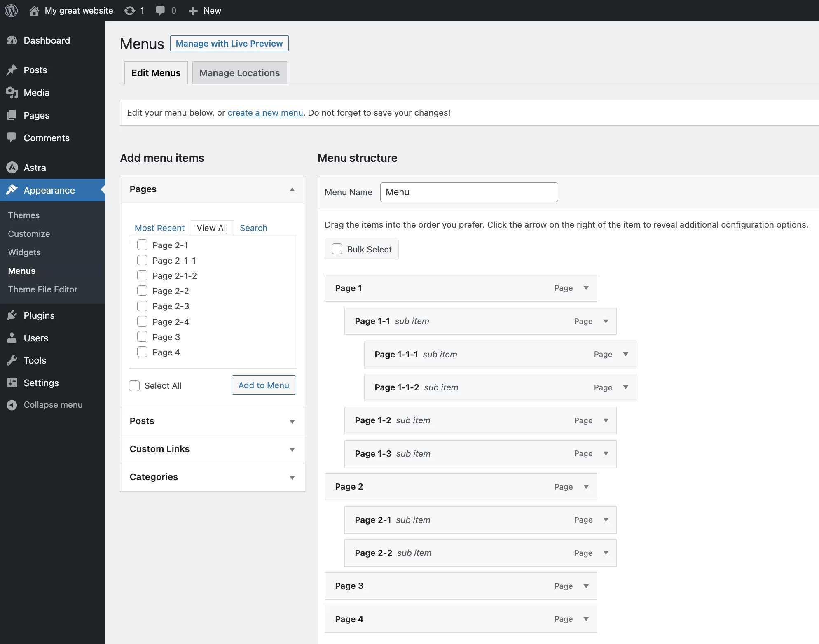
Task: Click the create a new menu link
Action: pos(264,112)
